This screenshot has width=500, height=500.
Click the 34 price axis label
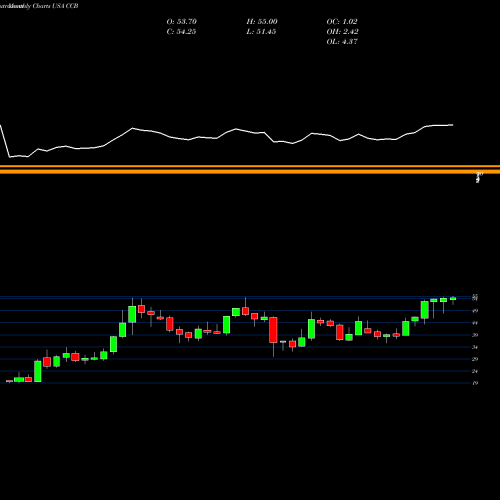pos(475,347)
